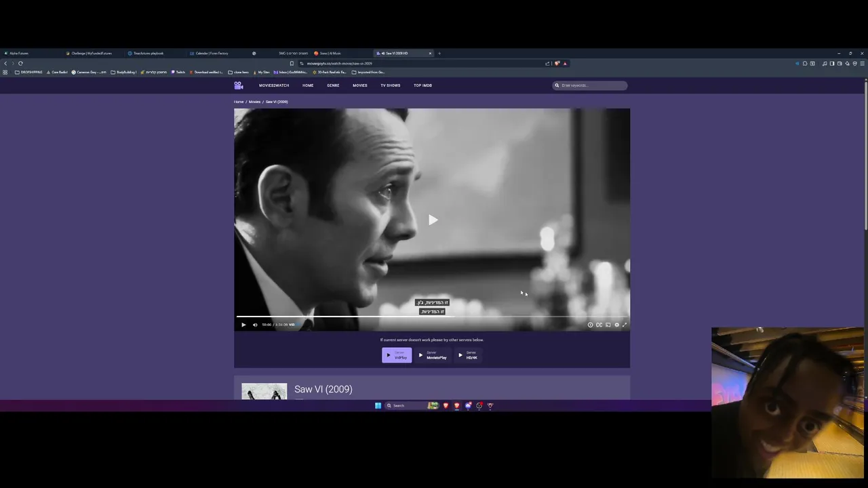Image resolution: width=868 pixels, height=488 pixels.
Task: Click the share icon in the address bar
Action: click(x=547, y=63)
